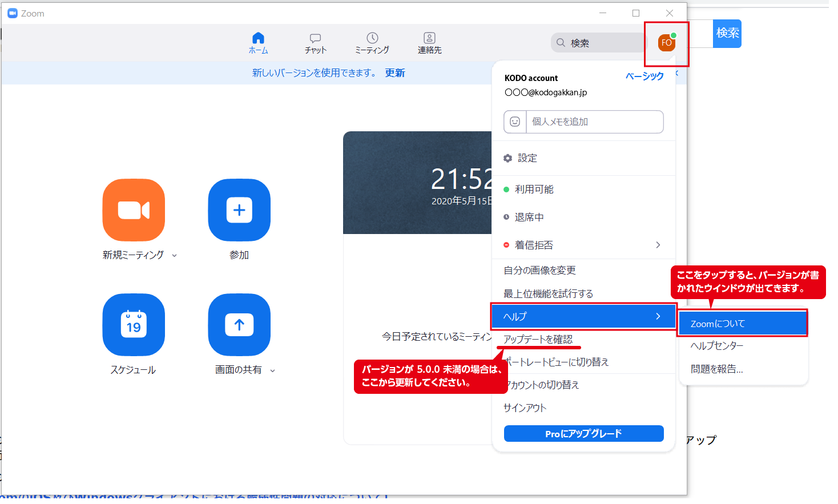Click the Proにアップグレード button
Image resolution: width=838 pixels, height=504 pixels.
(x=583, y=434)
